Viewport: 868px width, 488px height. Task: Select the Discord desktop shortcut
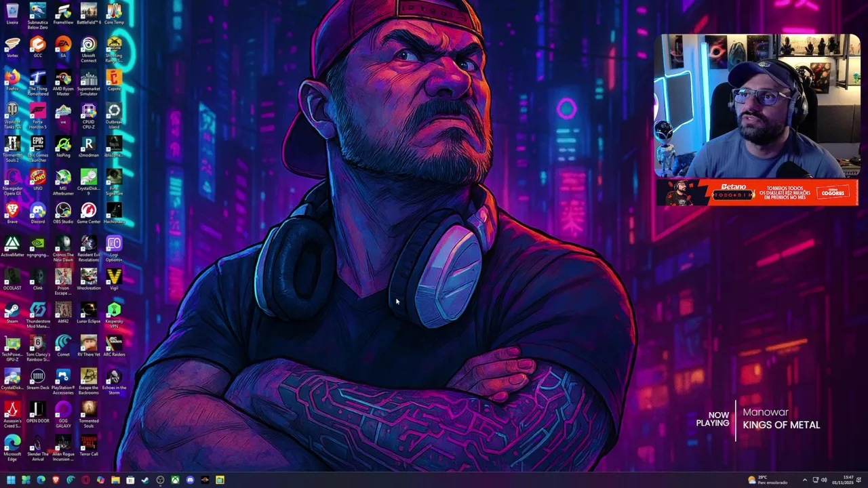[x=38, y=213]
